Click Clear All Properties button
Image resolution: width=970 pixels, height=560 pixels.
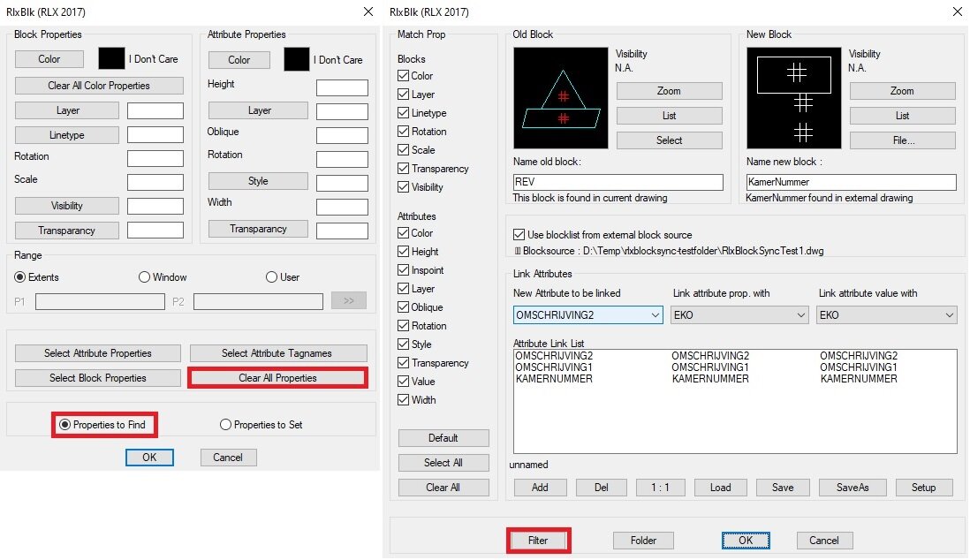277,377
